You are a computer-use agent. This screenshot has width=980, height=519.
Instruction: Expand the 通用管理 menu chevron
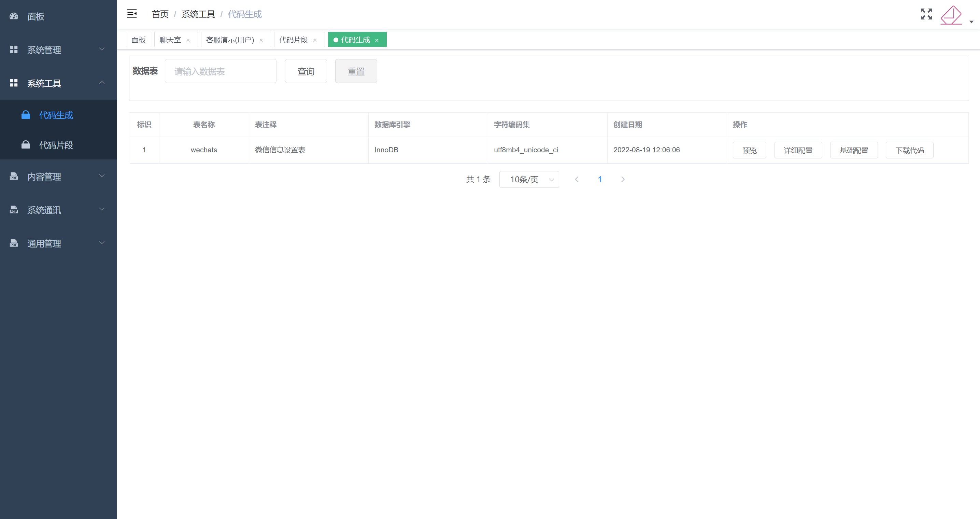point(102,243)
